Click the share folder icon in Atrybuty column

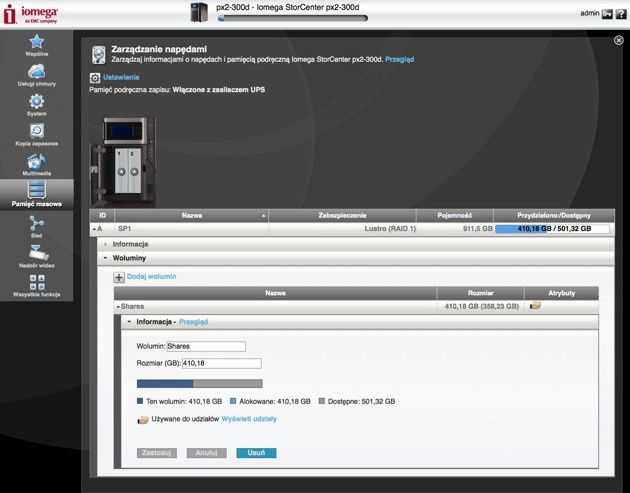[x=535, y=306]
